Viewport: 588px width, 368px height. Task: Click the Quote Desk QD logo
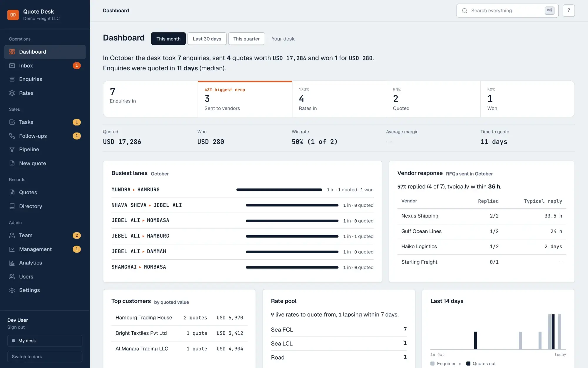(x=13, y=15)
